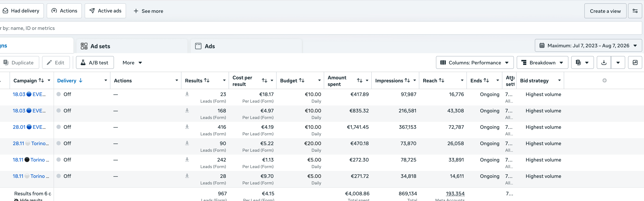Open the view settings sliders icon

click(x=635, y=11)
